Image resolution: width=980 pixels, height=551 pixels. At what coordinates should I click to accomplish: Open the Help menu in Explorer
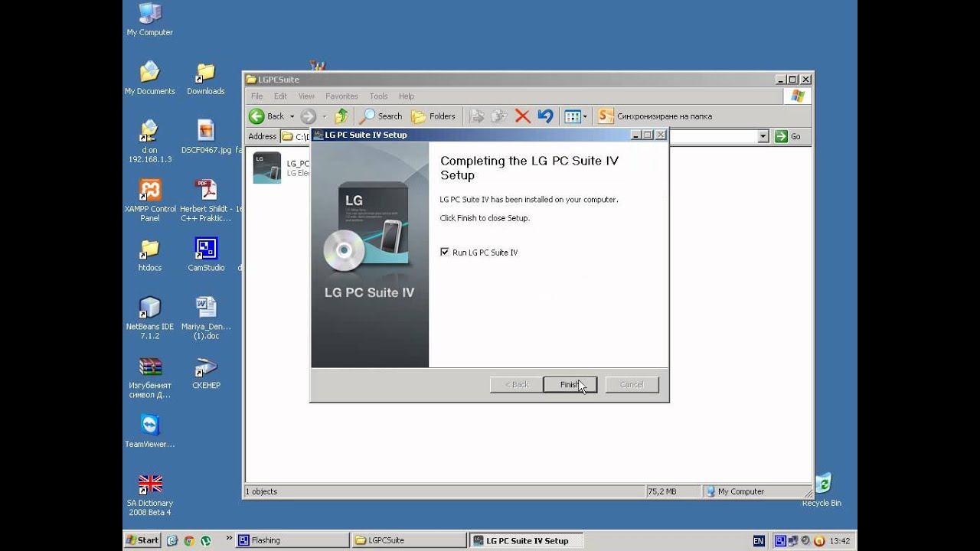(407, 96)
